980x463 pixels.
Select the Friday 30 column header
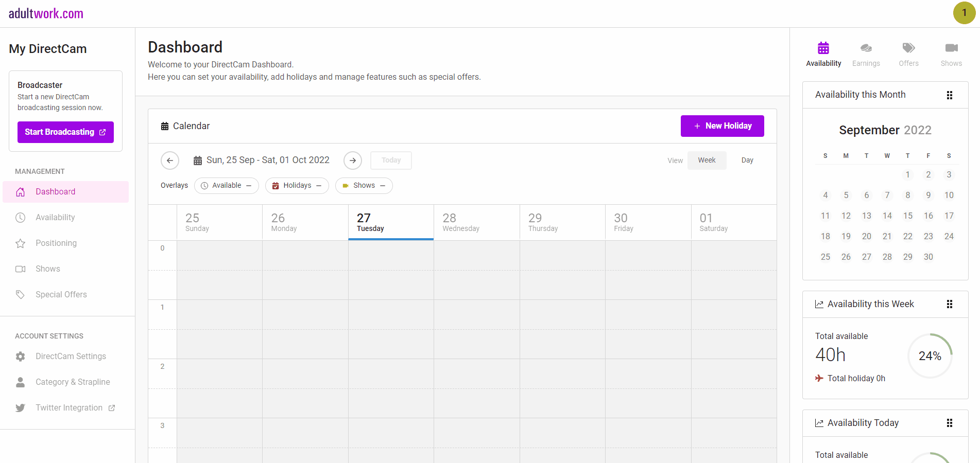(648, 223)
